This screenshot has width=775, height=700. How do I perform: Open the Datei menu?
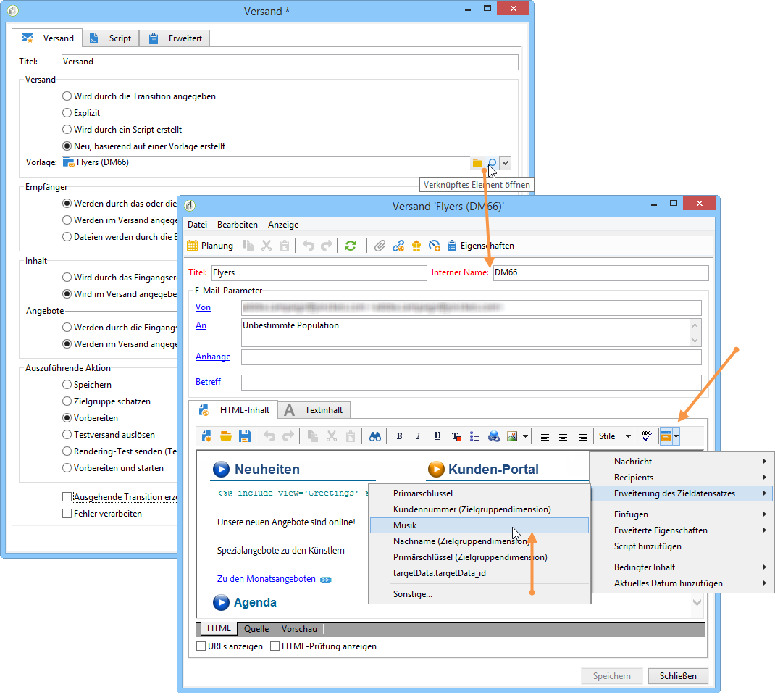[197, 225]
